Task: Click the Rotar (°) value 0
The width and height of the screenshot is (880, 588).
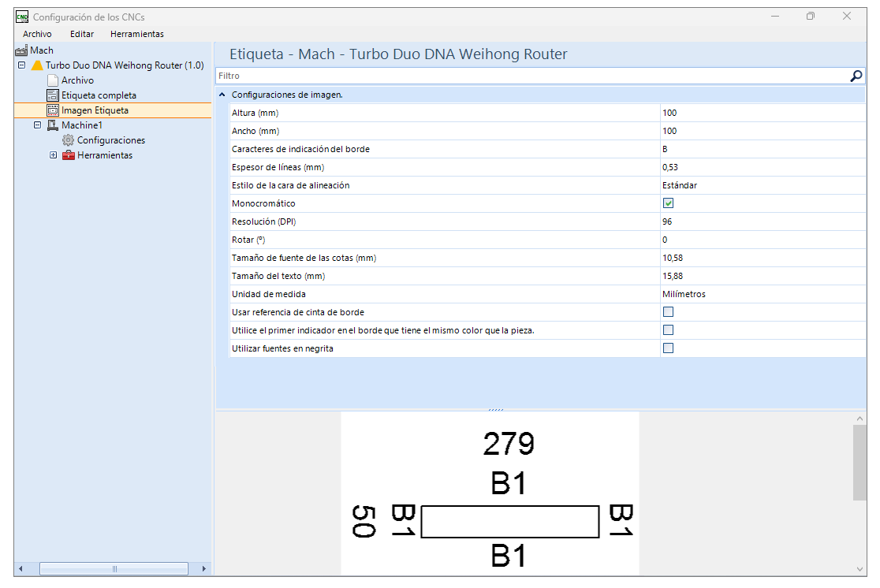Action: [x=763, y=240]
